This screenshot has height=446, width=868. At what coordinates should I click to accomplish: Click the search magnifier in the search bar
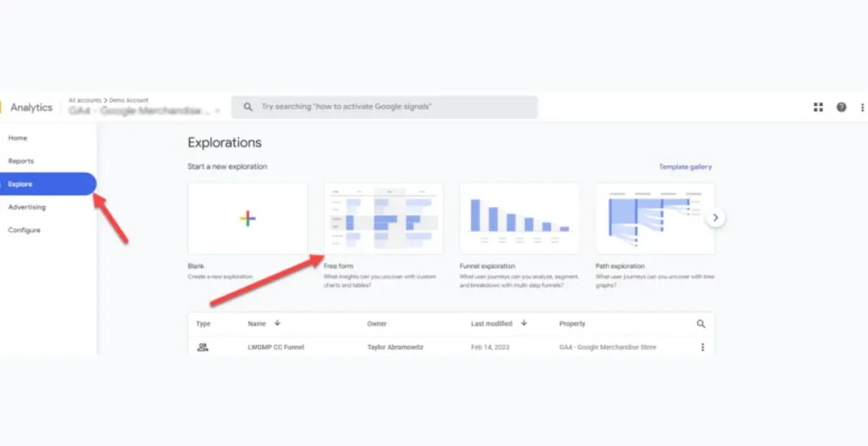[248, 107]
